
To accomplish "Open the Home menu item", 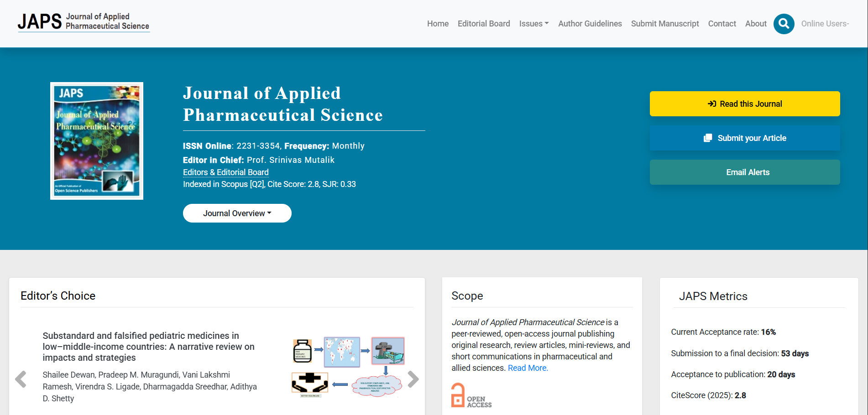I will pos(438,24).
